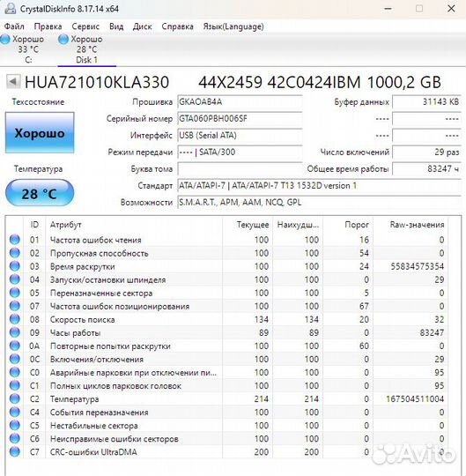Click the 28 °C temperature button
Screen dimensions: 466x476
[40, 193]
